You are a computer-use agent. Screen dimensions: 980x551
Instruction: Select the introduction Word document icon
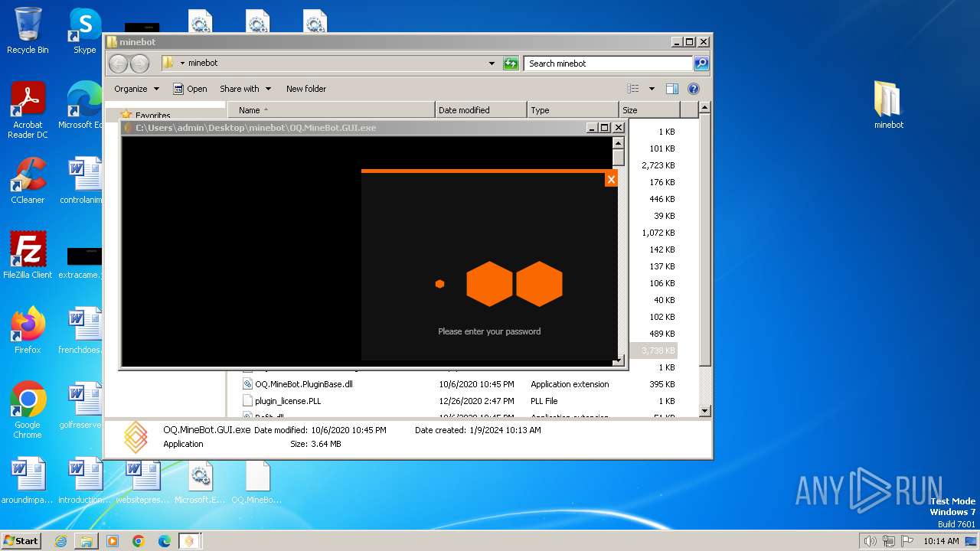pyautogui.click(x=84, y=481)
